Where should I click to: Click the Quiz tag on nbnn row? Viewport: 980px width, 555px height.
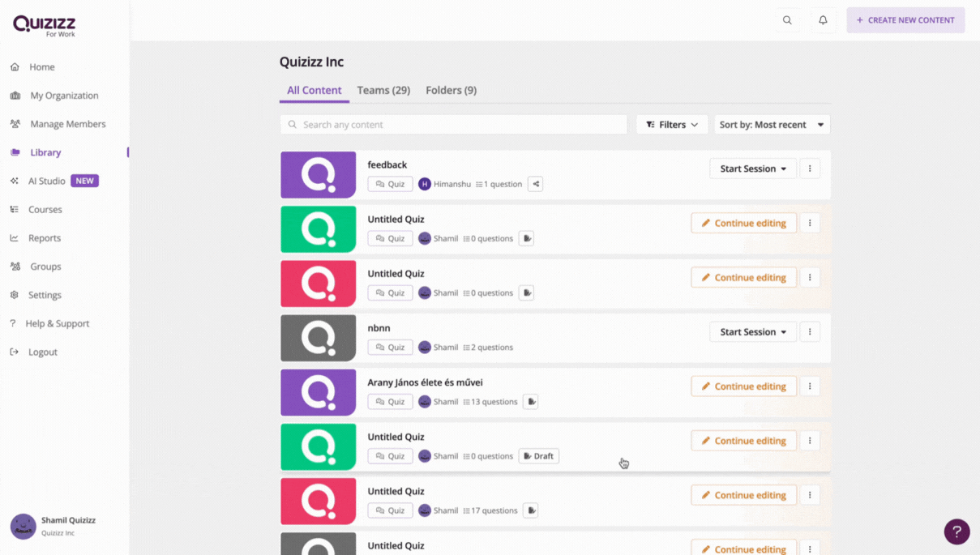click(390, 347)
